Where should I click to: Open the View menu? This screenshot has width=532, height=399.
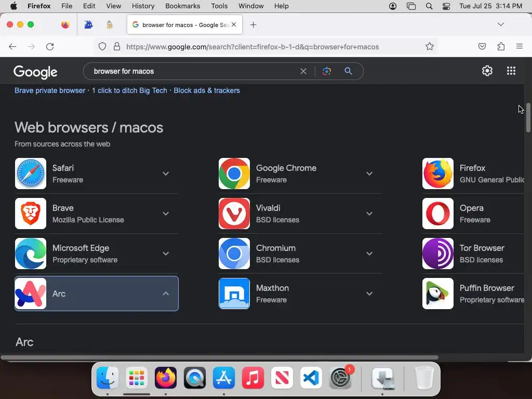(x=113, y=6)
